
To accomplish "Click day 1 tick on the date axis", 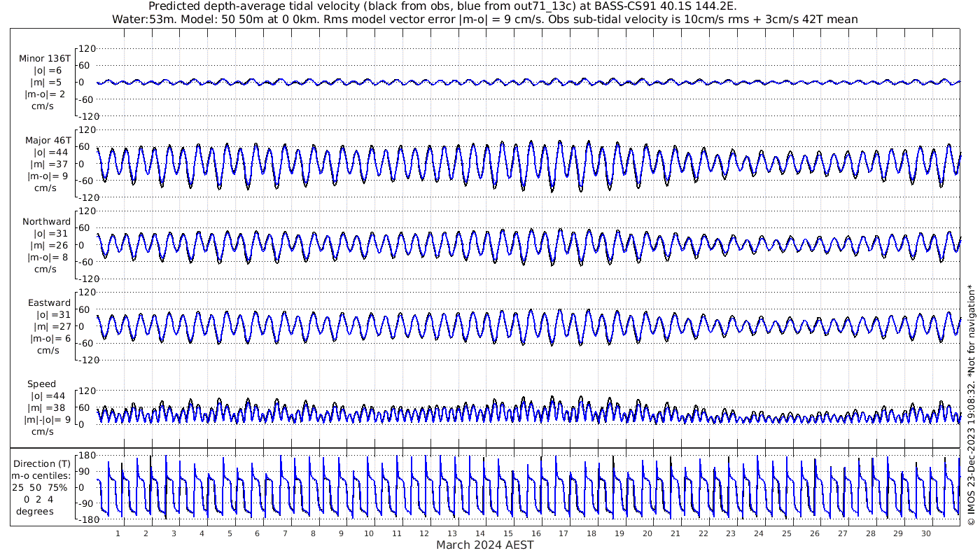I will (x=118, y=533).
